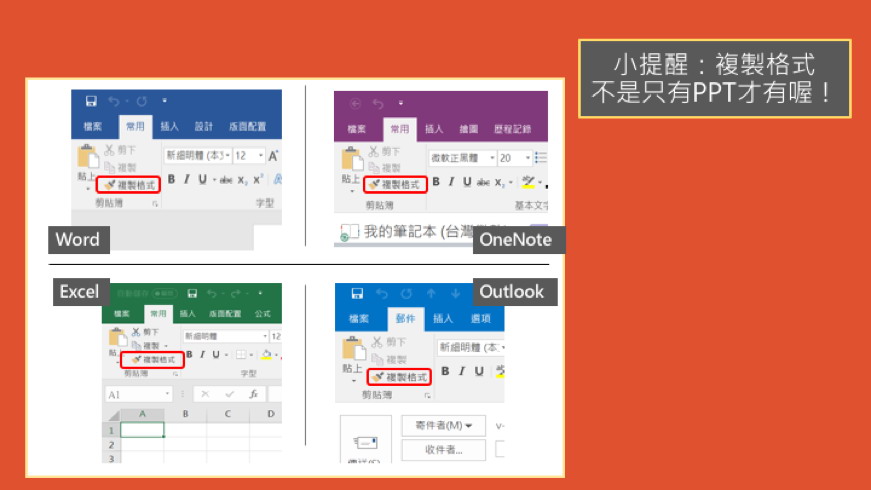Toggle Bold in the Word ribbon
Image resolution: width=871 pixels, height=490 pixels.
coord(171,179)
